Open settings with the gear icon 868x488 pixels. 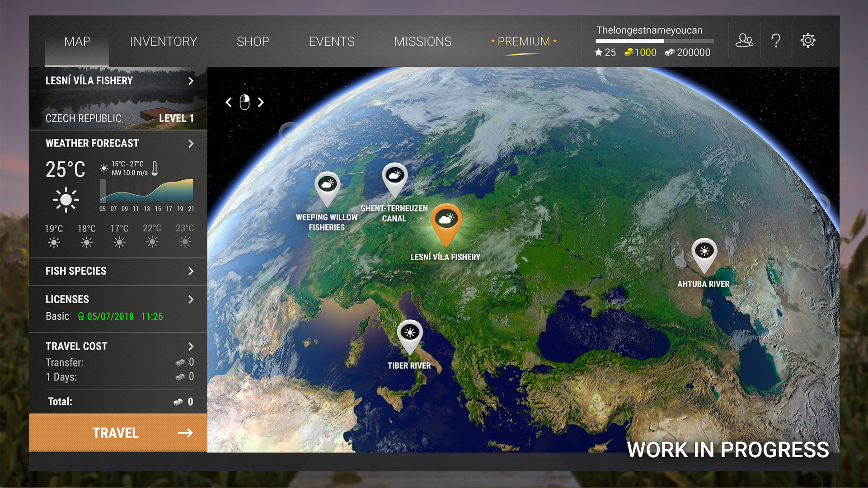click(807, 41)
